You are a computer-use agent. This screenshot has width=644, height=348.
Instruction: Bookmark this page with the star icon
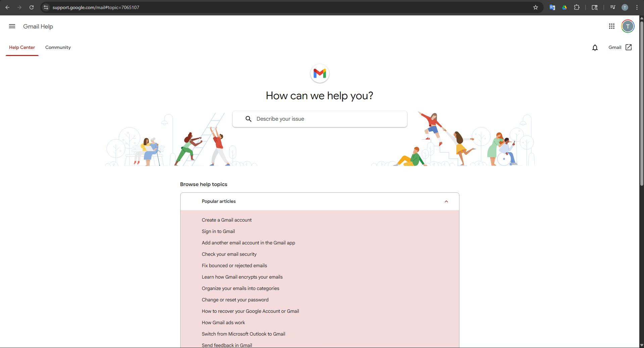coord(536,7)
